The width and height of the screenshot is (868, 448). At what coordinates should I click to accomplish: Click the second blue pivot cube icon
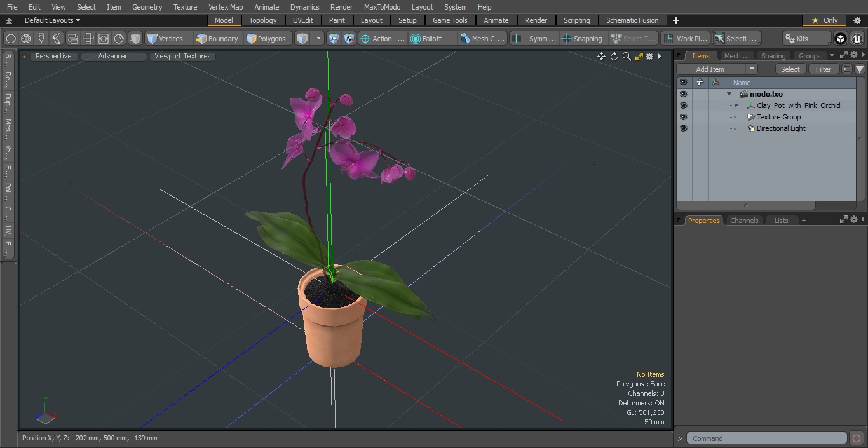click(349, 39)
